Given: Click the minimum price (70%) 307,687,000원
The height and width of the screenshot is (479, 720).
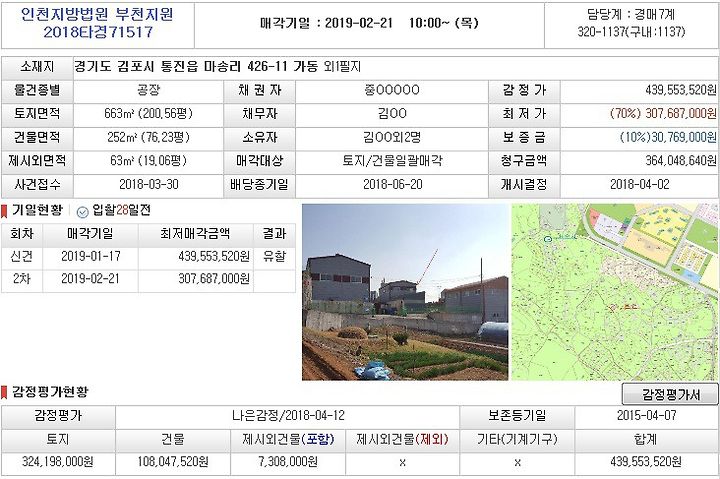Looking at the screenshot, I should point(663,113).
